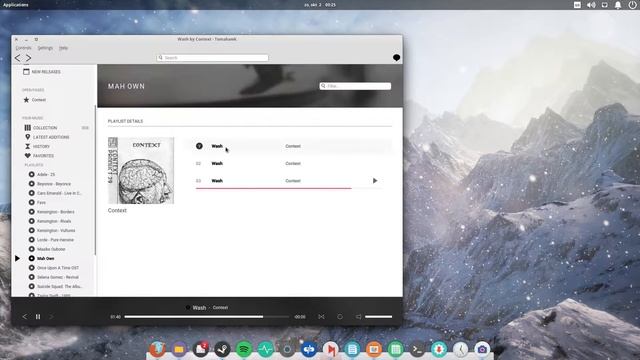This screenshot has width=640, height=360.
Task: Open the Context artist link in the first row
Action: click(x=293, y=146)
